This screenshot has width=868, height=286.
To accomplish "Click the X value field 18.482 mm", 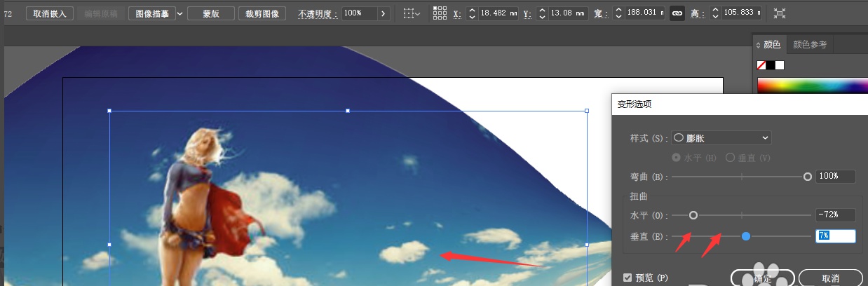I will click(498, 13).
